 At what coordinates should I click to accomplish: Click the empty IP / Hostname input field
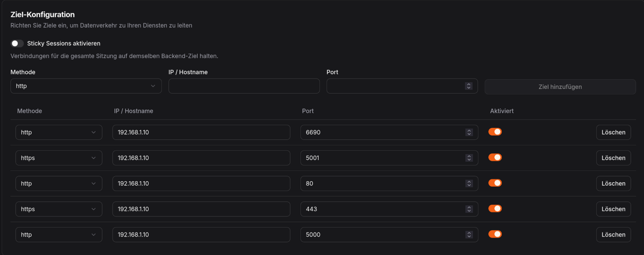[244, 86]
